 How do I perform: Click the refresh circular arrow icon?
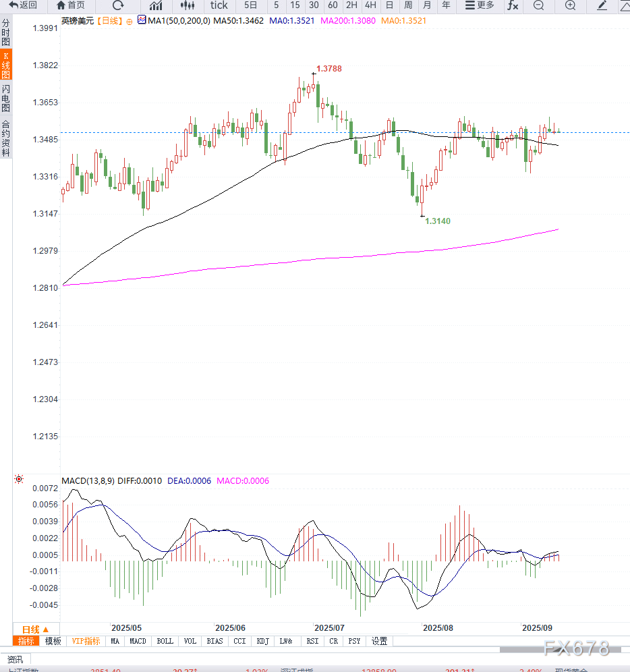[118, 5]
